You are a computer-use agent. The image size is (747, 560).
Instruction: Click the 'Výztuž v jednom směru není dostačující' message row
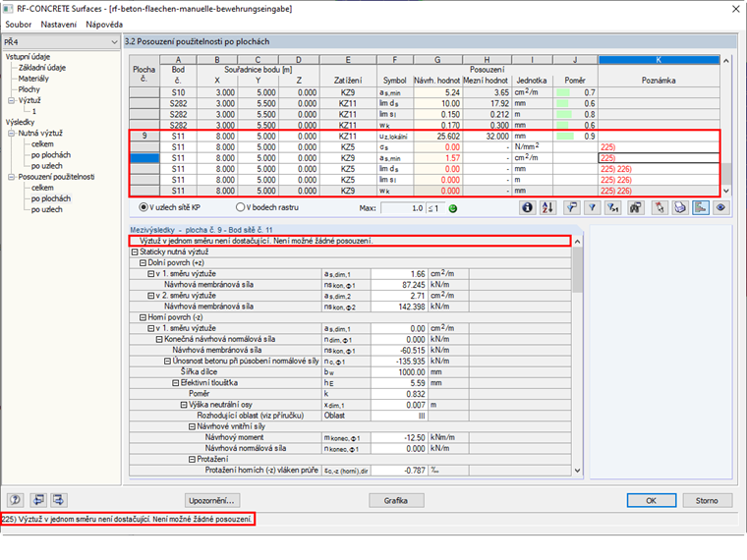tap(350, 241)
